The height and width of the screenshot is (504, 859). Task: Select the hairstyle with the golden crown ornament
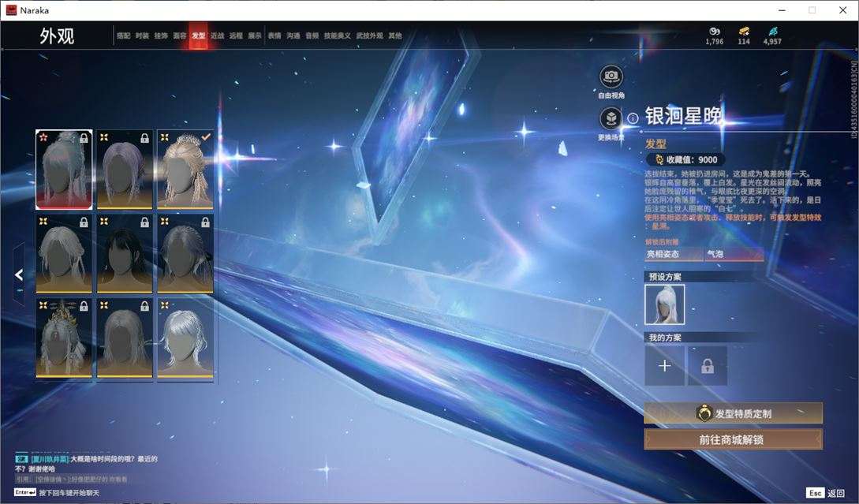click(64, 338)
